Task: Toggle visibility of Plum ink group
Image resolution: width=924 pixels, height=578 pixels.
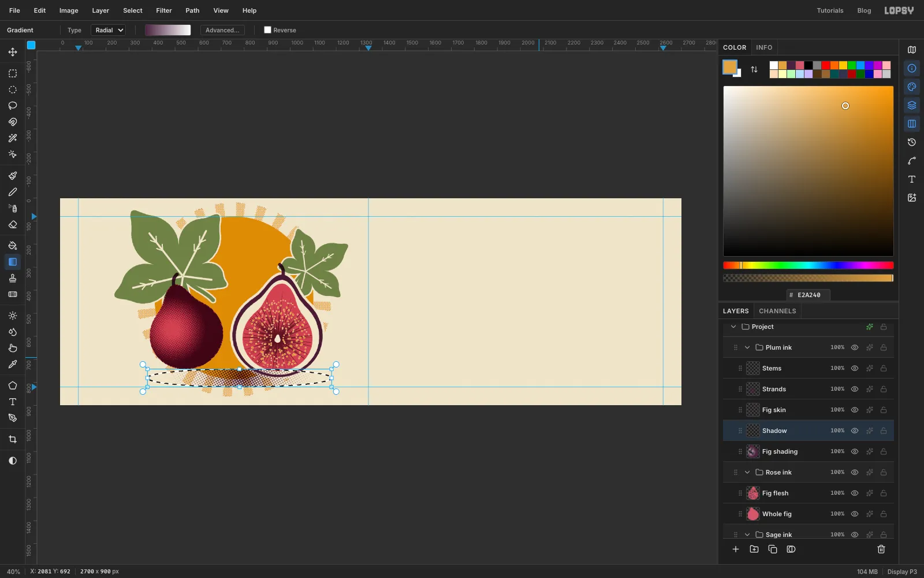Action: [855, 347]
